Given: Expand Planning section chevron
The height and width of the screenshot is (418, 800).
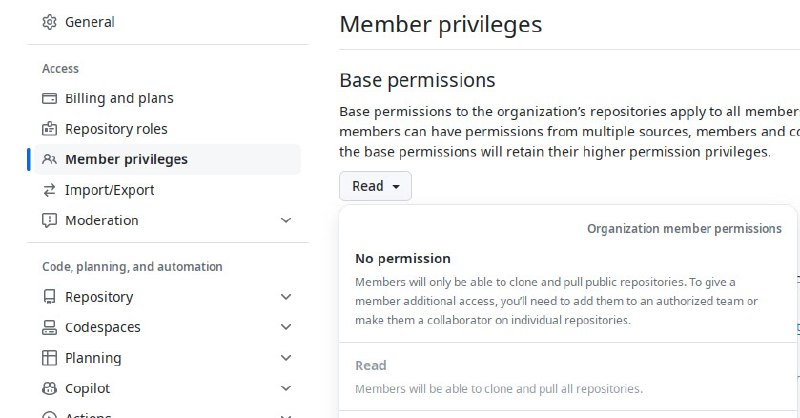Looking at the screenshot, I should coord(286,358).
